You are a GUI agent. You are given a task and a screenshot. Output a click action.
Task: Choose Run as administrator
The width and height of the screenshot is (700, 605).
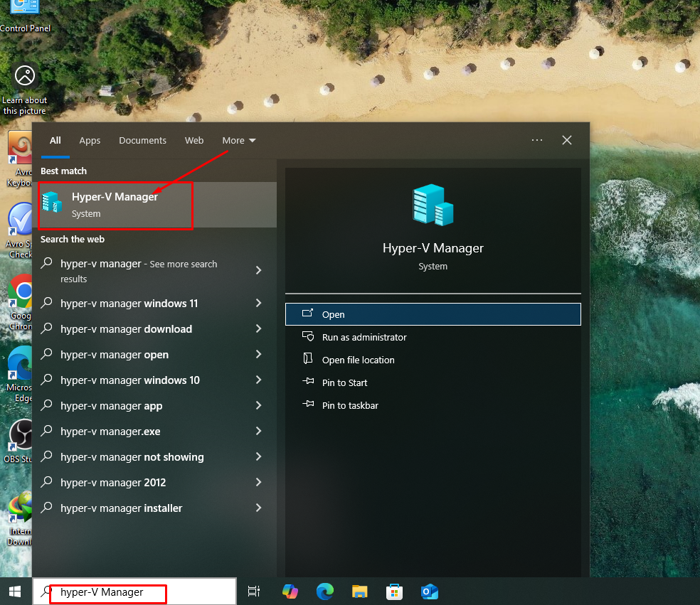(364, 338)
